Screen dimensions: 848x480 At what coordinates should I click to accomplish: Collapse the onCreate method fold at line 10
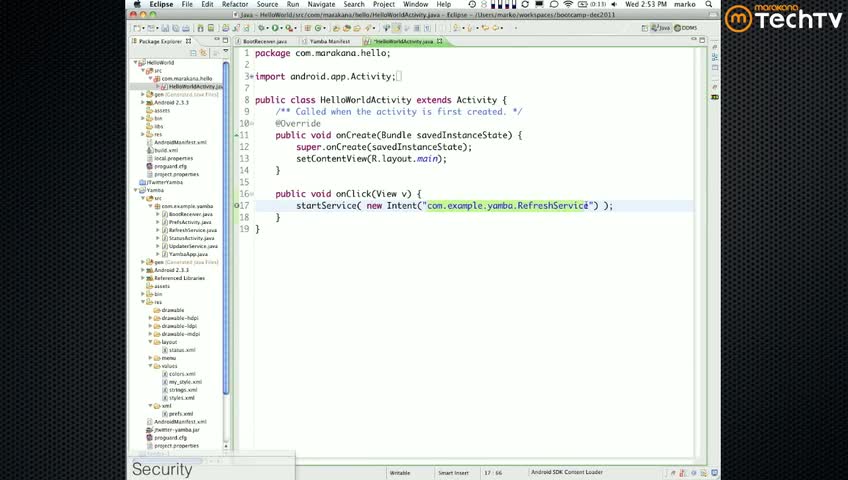click(x=251, y=124)
